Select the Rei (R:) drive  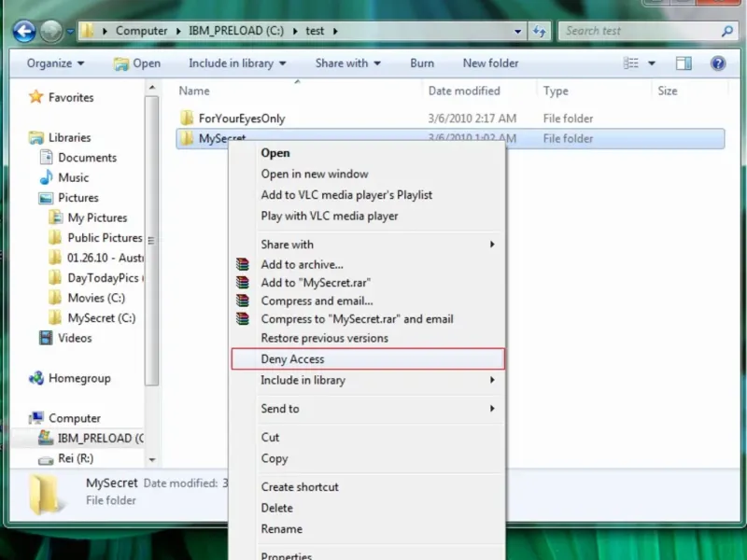[65, 458]
